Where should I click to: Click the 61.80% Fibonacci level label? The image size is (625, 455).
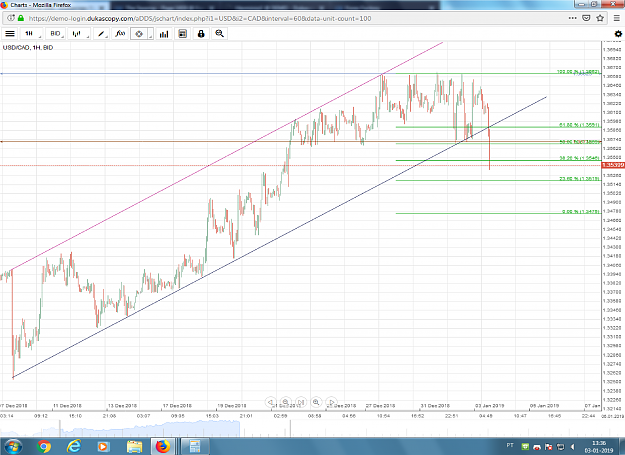click(x=579, y=125)
